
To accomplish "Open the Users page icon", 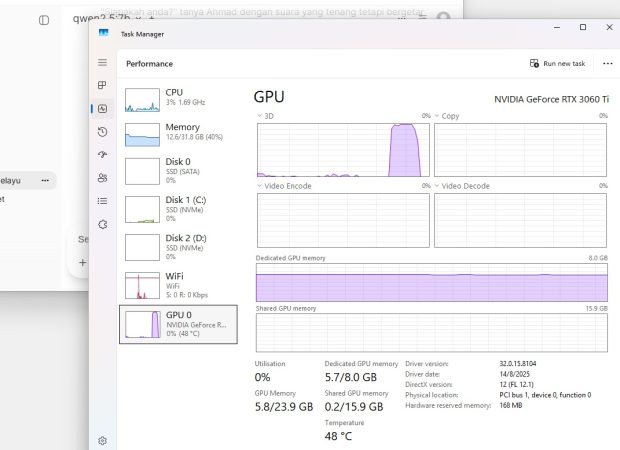I will [x=102, y=178].
